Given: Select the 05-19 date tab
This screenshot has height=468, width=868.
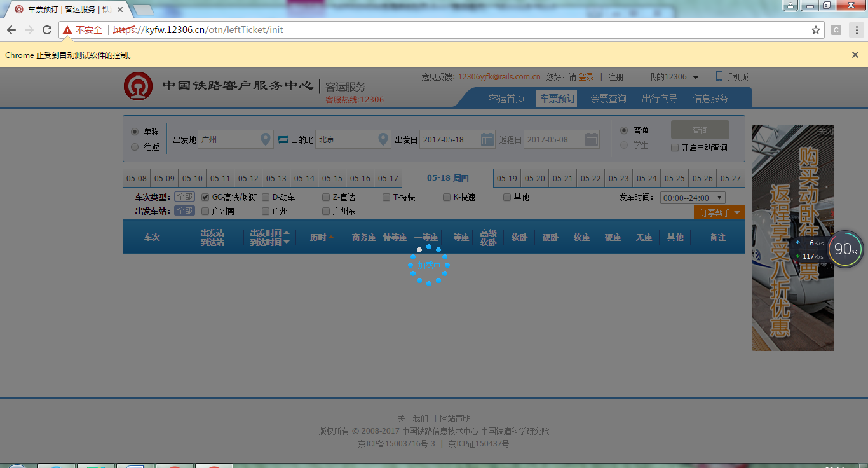Looking at the screenshot, I should [x=506, y=179].
